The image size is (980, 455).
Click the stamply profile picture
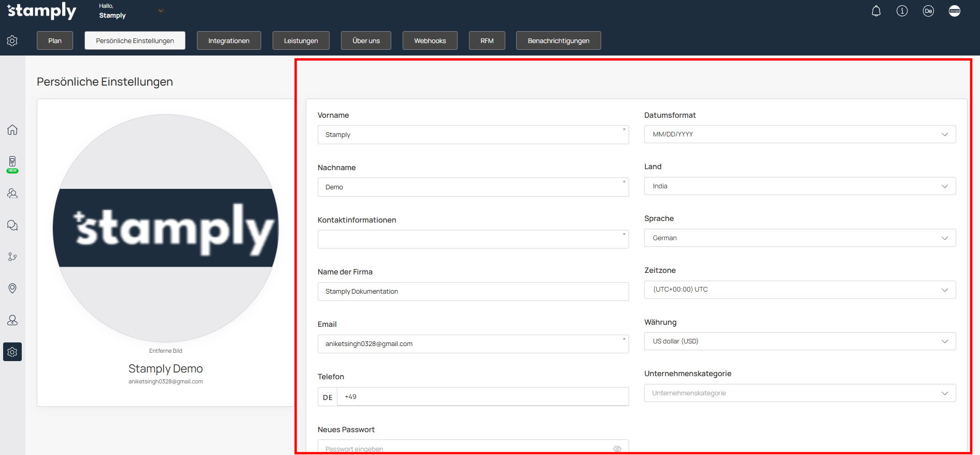(x=165, y=228)
